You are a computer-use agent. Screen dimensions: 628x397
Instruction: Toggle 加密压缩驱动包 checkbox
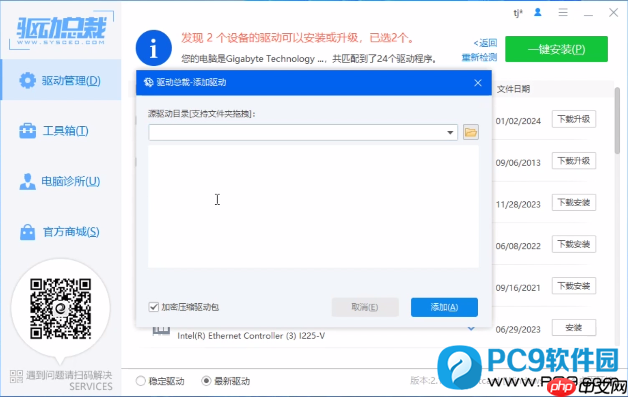coord(153,307)
